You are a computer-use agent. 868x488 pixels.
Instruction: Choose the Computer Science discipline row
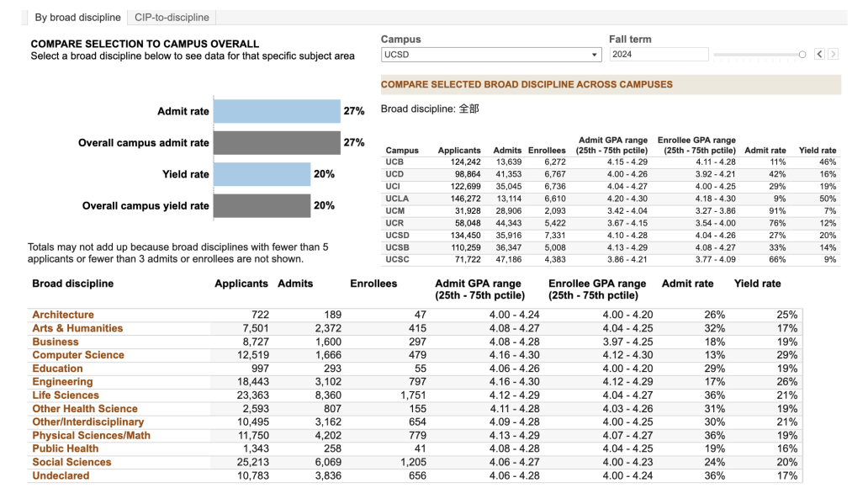pyautogui.click(x=78, y=355)
